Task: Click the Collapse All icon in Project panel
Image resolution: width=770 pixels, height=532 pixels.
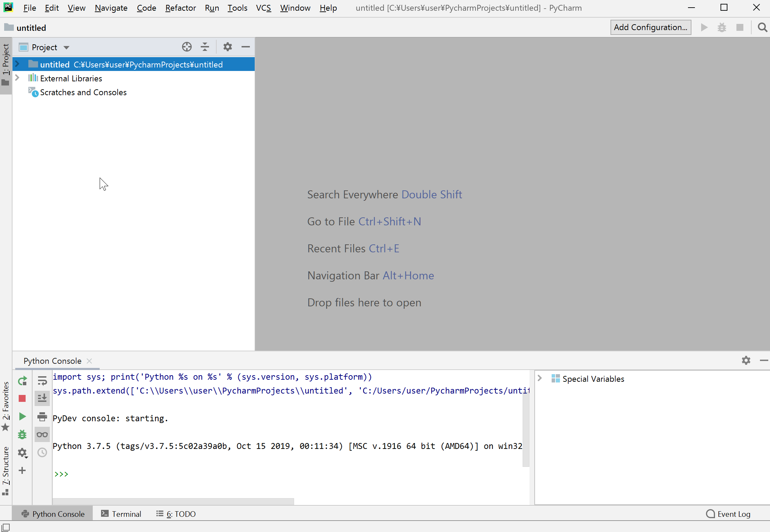Action: pos(205,47)
